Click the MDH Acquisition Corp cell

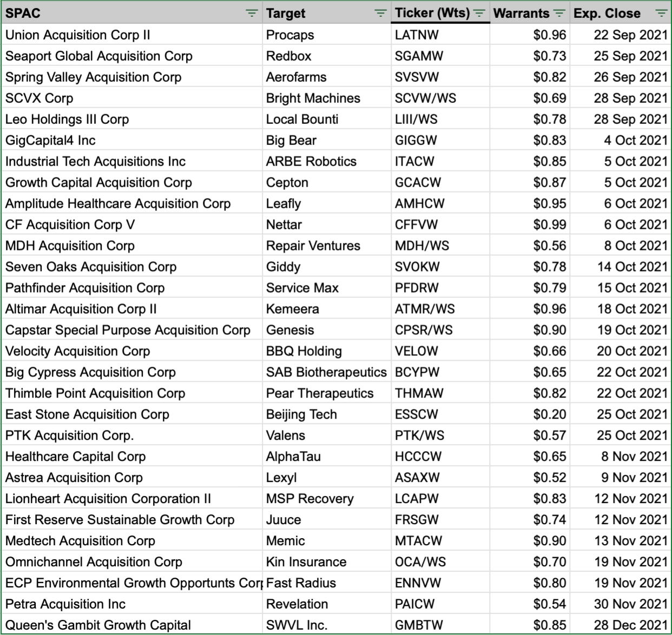(132, 246)
